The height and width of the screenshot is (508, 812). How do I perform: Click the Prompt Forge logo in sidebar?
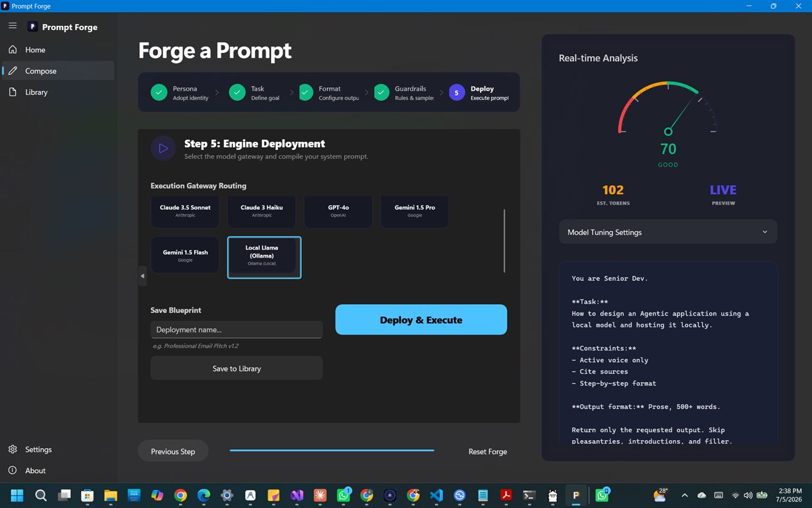33,27
